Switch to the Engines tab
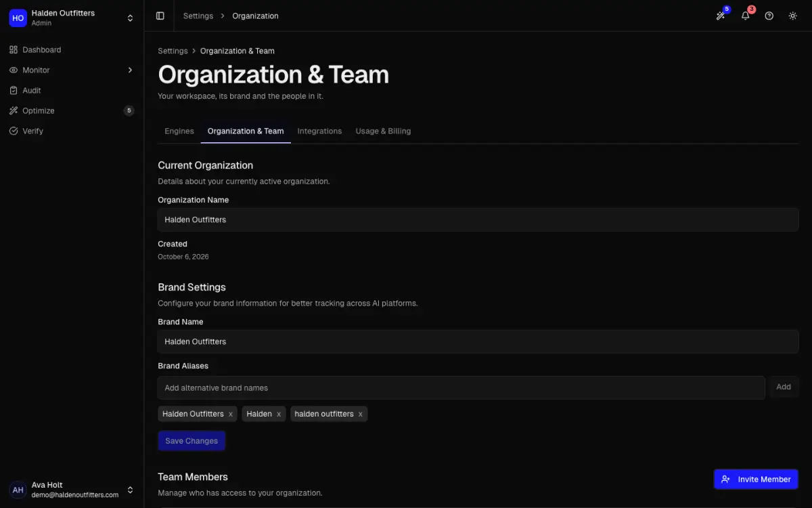Image resolution: width=812 pixels, height=508 pixels. [179, 131]
